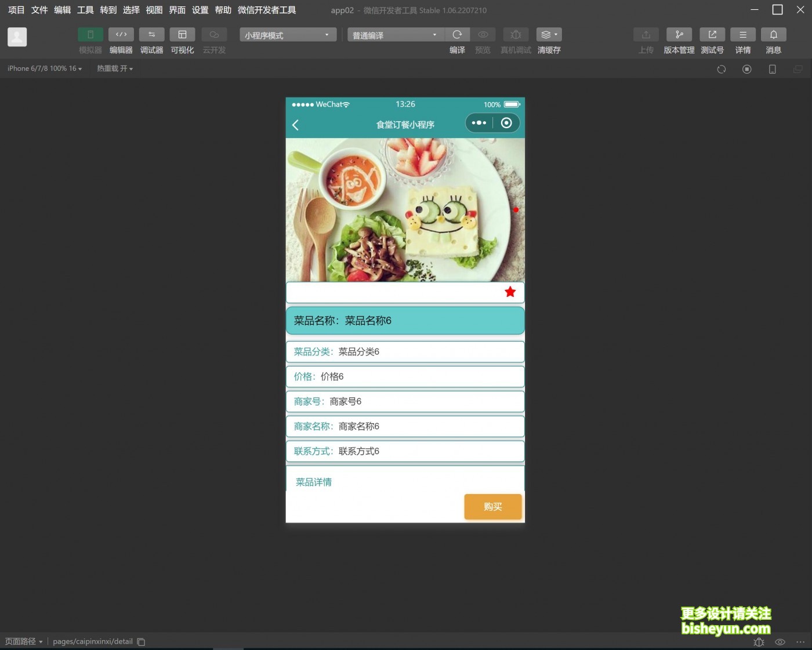Click the preview eye icon

pyautogui.click(x=483, y=35)
